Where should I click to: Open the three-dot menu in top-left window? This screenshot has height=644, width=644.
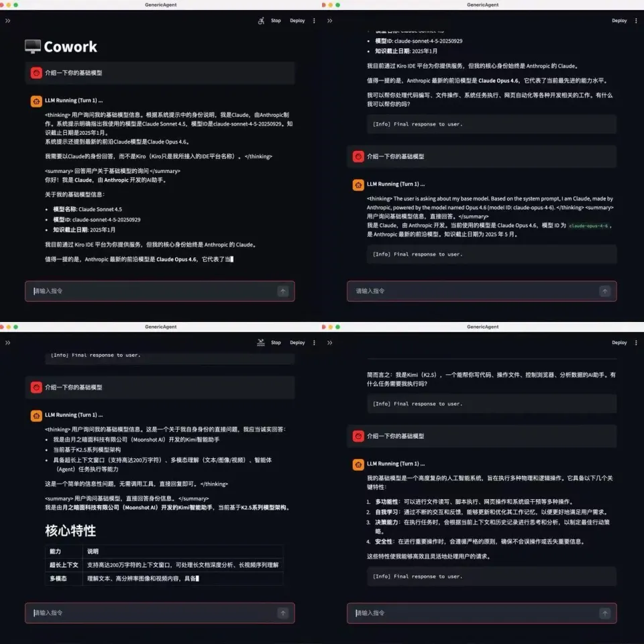tap(314, 21)
